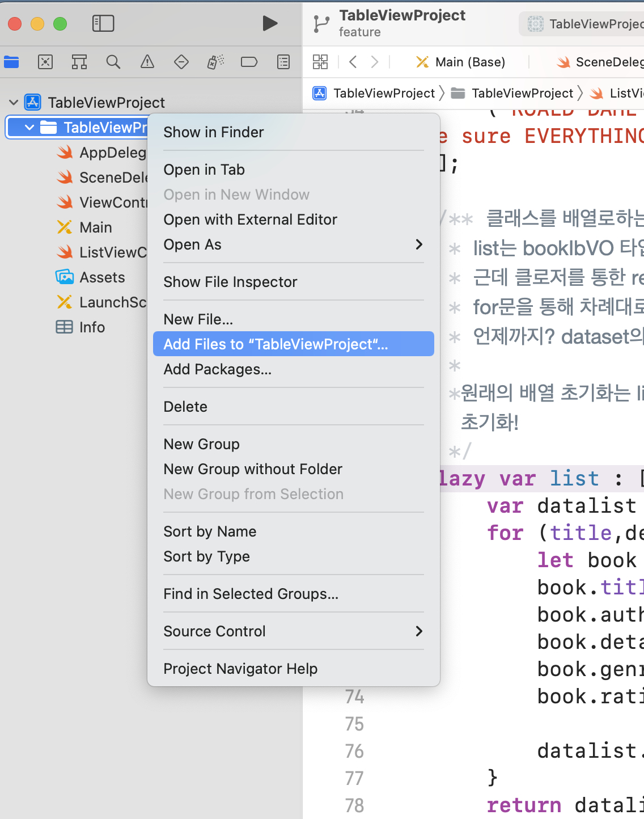Click TableViewProject folder in jump bar
Viewport: 644px width, 819px height.
click(512, 93)
